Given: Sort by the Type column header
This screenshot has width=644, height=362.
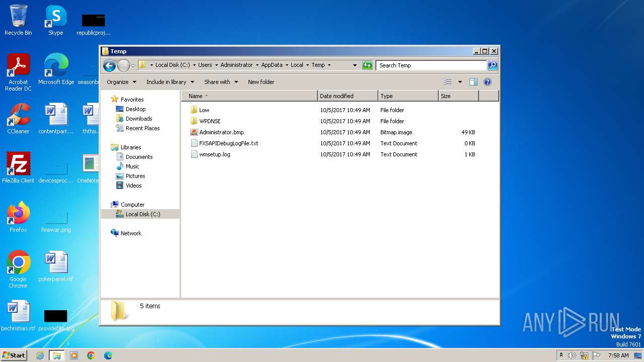Looking at the screenshot, I should pyautogui.click(x=408, y=96).
